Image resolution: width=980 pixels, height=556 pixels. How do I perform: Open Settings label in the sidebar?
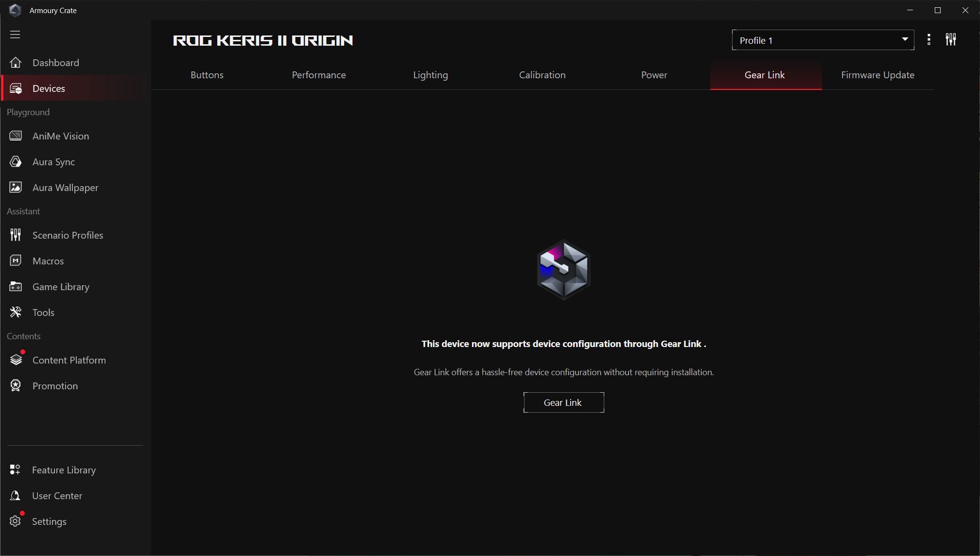[x=49, y=522]
